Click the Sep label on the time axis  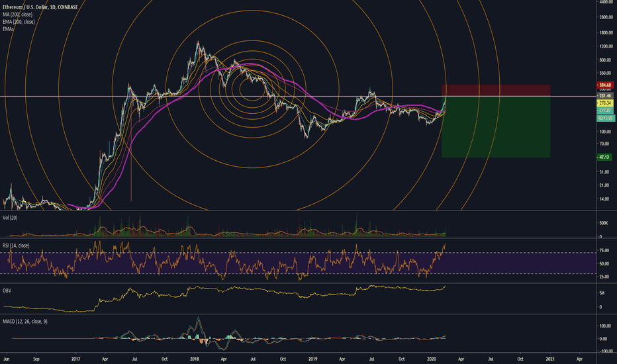[36, 359]
